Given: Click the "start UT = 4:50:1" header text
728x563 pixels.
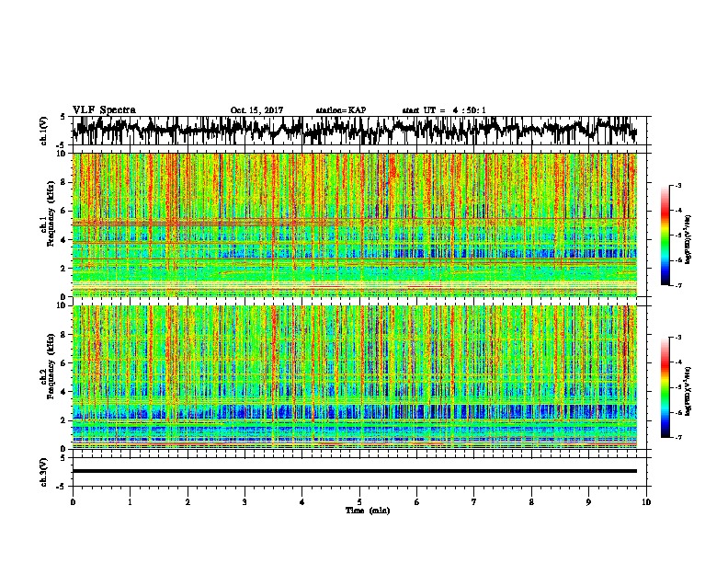Looking at the screenshot, I should pos(444,110).
